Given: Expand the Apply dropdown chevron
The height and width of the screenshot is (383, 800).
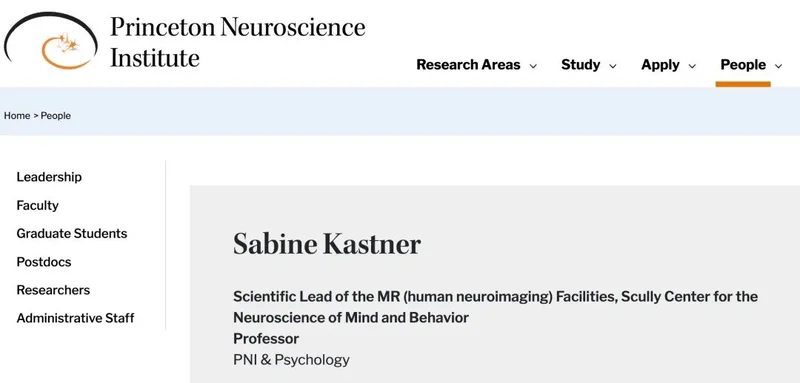Looking at the screenshot, I should [692, 66].
